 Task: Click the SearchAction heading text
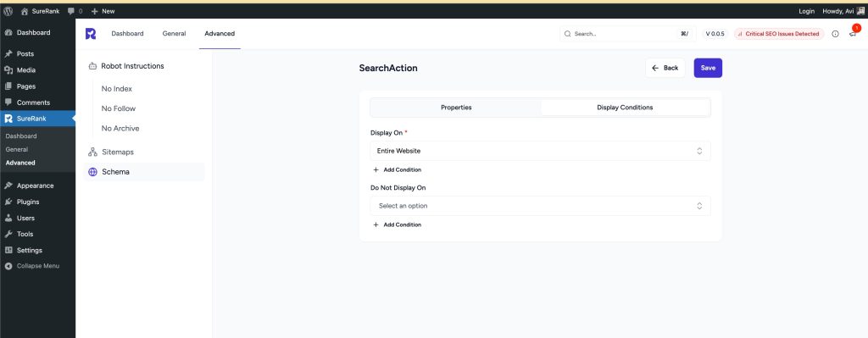point(388,68)
